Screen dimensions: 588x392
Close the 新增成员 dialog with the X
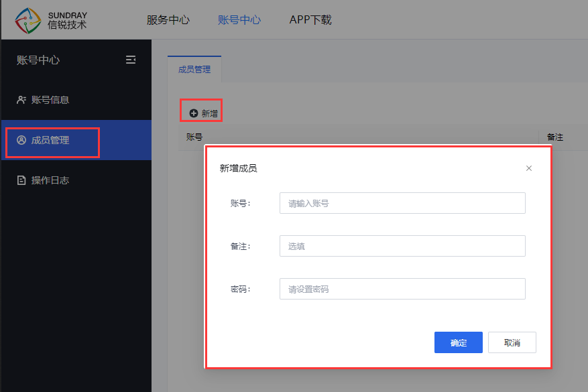coord(529,168)
